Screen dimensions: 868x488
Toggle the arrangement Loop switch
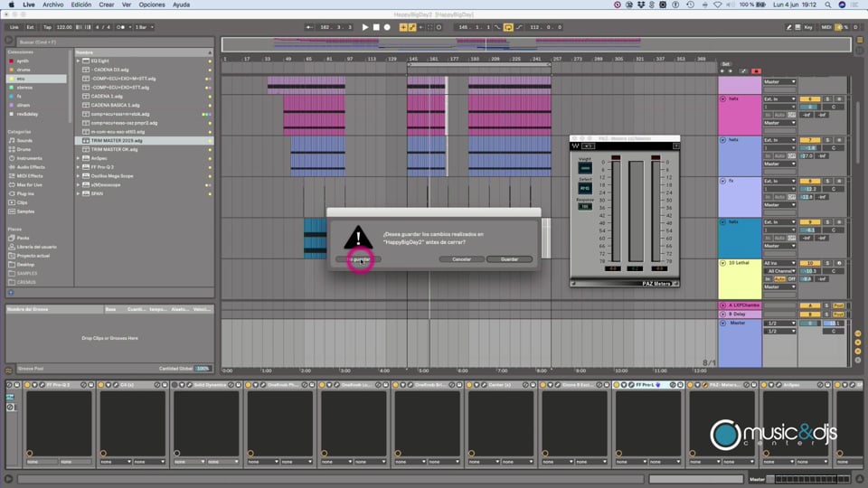click(507, 27)
